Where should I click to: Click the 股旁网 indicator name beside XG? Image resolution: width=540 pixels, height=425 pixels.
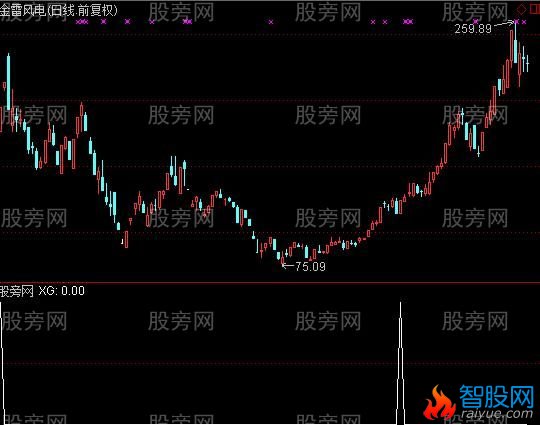click(x=17, y=291)
